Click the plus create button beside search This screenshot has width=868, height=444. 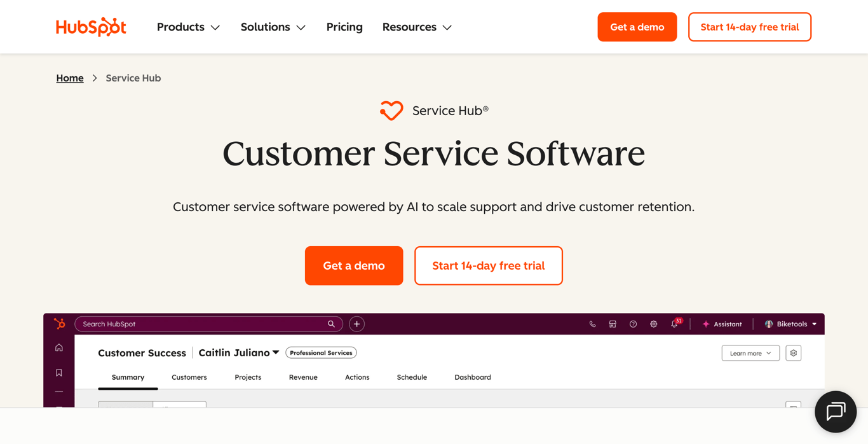(x=356, y=324)
